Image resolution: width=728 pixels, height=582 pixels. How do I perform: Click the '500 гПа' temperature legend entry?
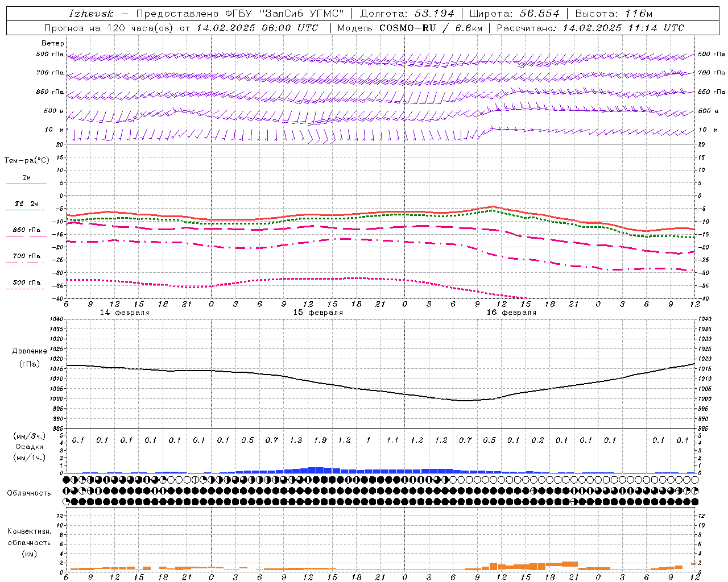(x=26, y=282)
